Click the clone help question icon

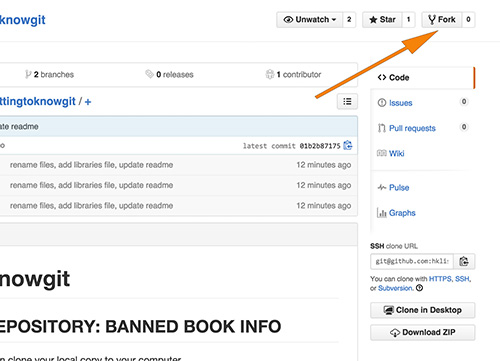click(x=419, y=288)
